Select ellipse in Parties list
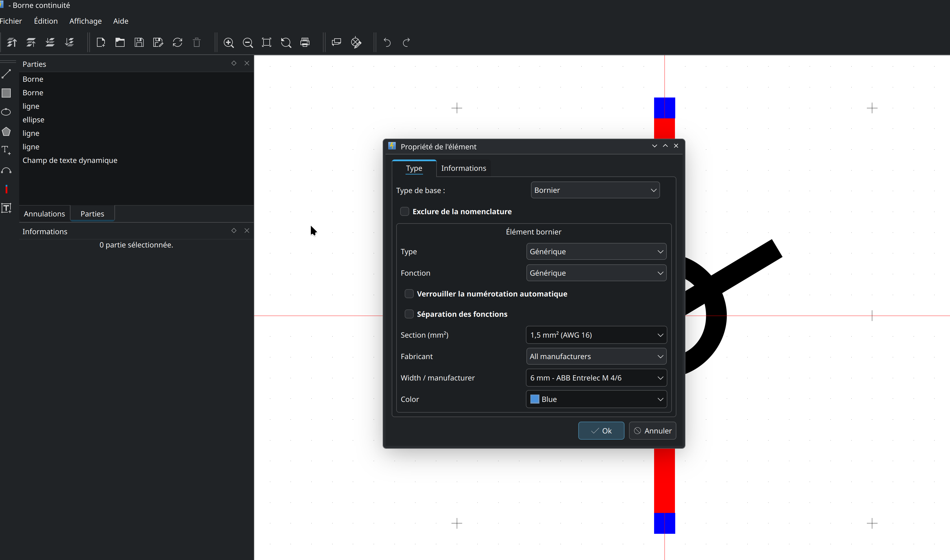Image resolution: width=950 pixels, height=560 pixels. [136, 119]
